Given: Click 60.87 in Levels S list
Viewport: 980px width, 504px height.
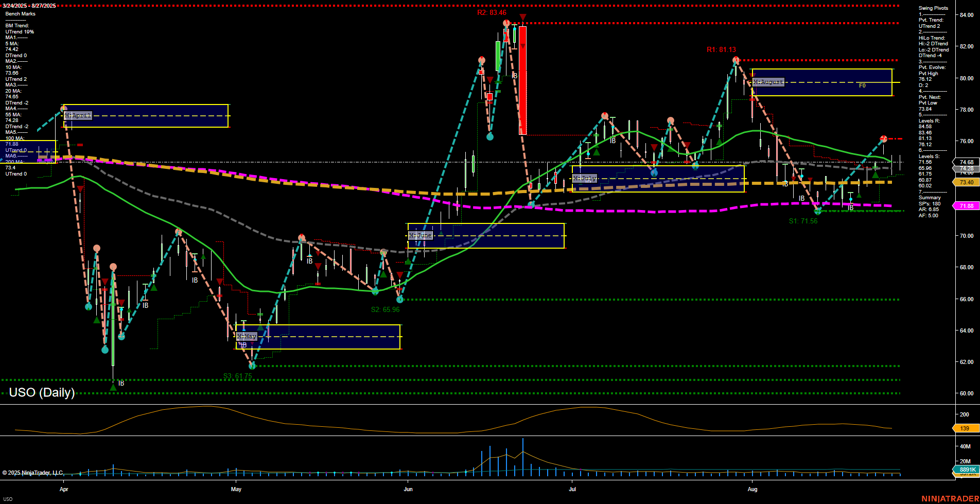Looking at the screenshot, I should (x=925, y=180).
